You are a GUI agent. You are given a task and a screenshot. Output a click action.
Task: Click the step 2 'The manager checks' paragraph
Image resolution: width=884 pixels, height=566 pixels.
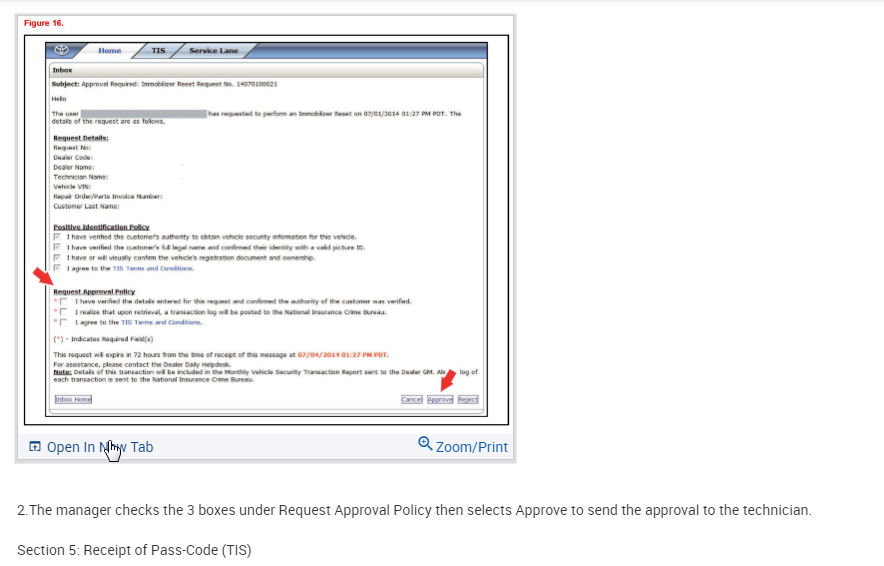414,510
